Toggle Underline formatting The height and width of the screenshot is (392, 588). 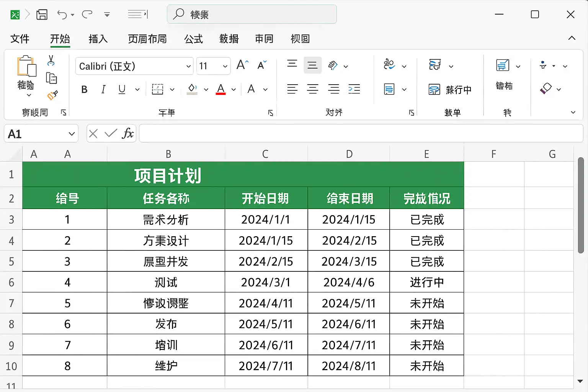[122, 90]
